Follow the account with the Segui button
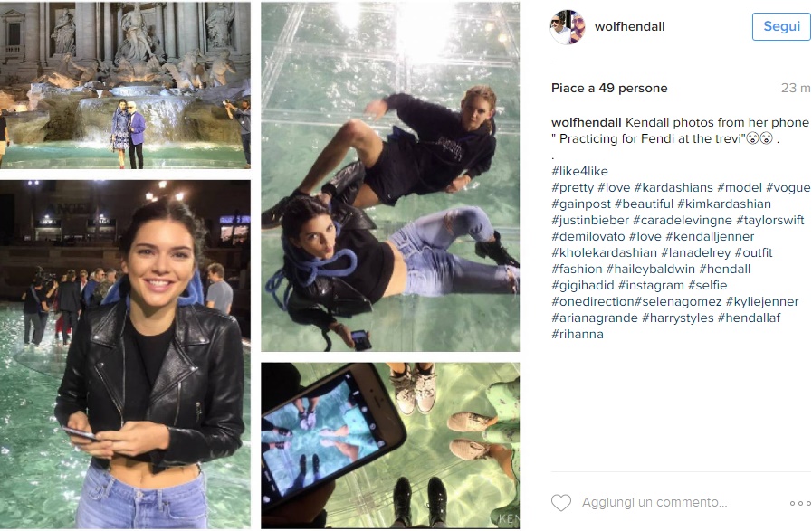Screen dimensions: 812x531 click(x=781, y=26)
